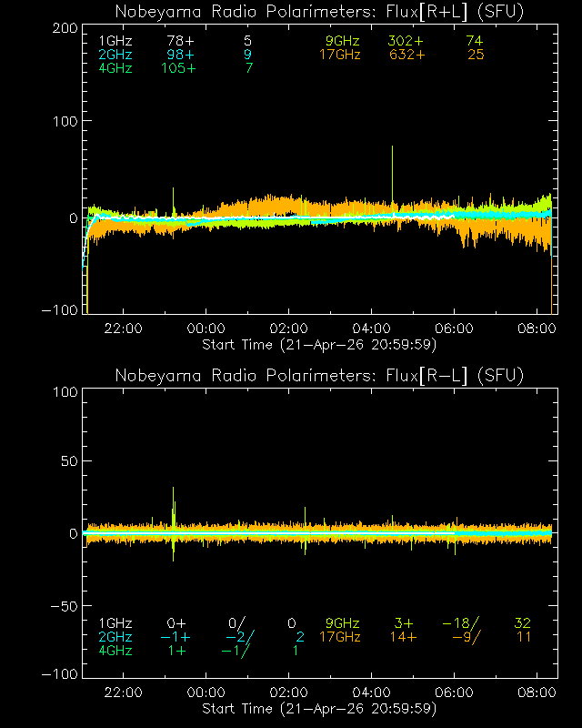Click the Flux[R+L] plot title

(319, 12)
